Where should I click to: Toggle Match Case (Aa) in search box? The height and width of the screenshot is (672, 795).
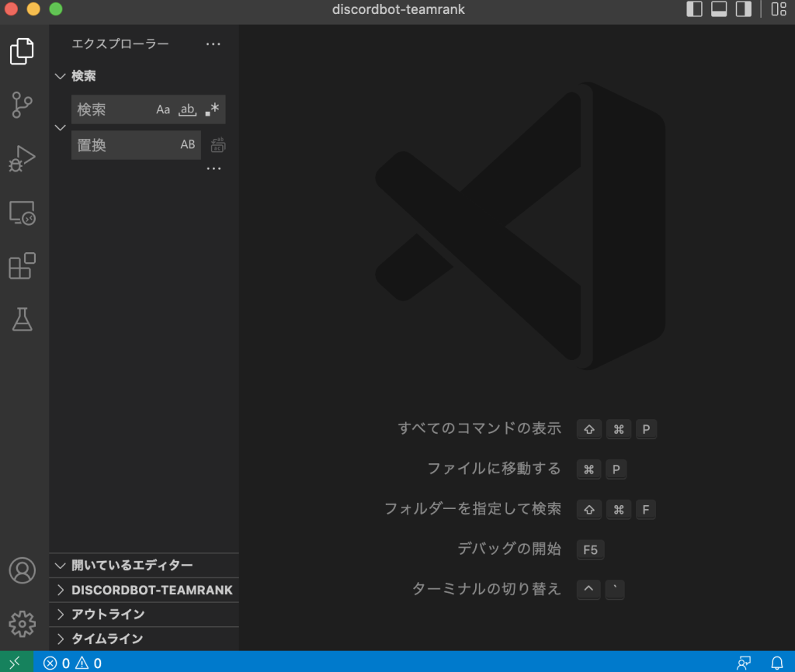(163, 109)
